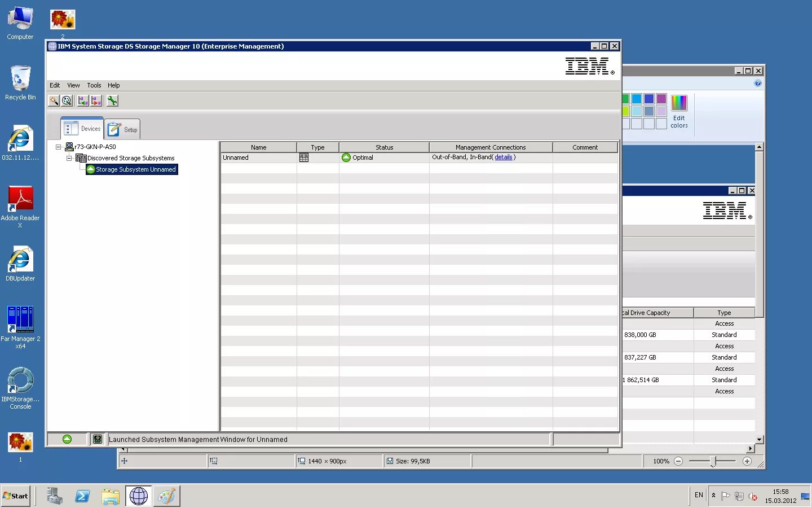Open the PowerShell taskbar icon
812x508 pixels.
pos(82,496)
